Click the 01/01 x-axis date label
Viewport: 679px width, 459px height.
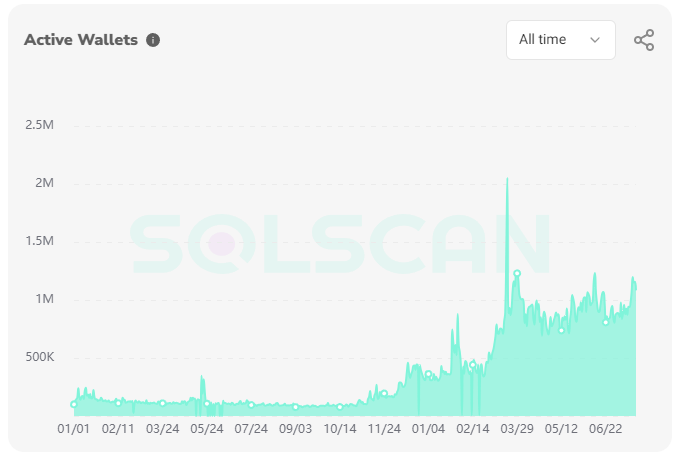click(x=74, y=429)
